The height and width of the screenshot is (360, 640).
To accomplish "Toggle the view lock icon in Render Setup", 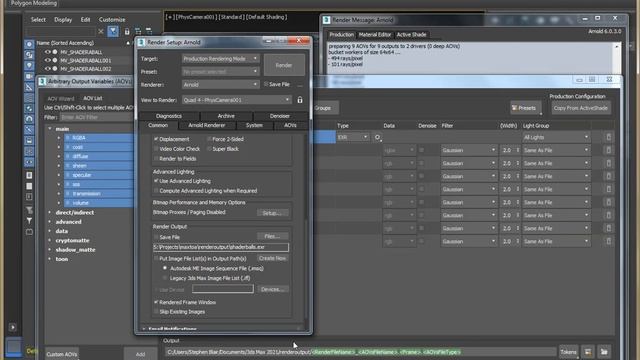I will tap(300, 100).
